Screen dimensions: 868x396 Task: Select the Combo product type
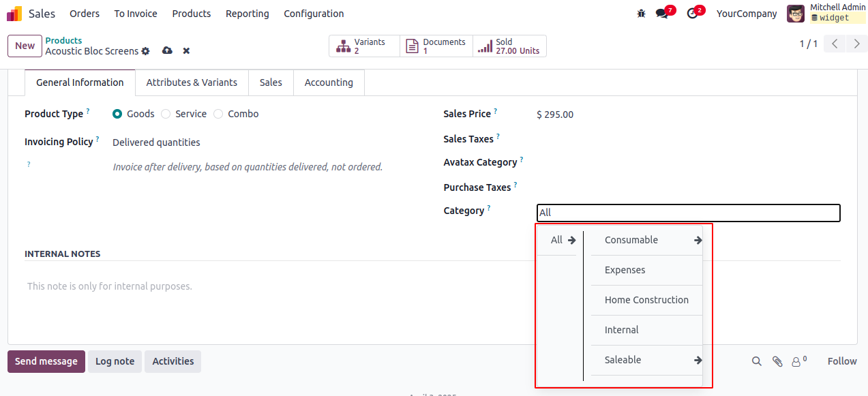pyautogui.click(x=218, y=115)
